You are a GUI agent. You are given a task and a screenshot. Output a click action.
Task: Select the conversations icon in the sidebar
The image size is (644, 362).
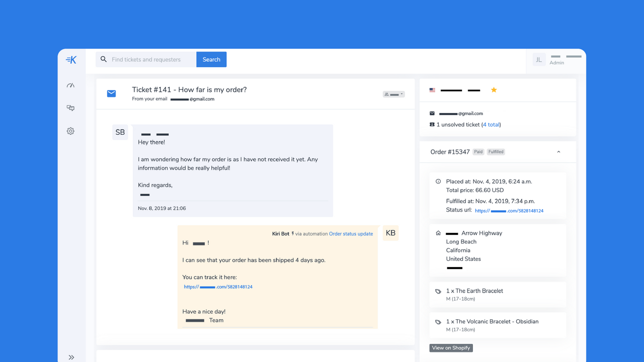[x=70, y=108]
